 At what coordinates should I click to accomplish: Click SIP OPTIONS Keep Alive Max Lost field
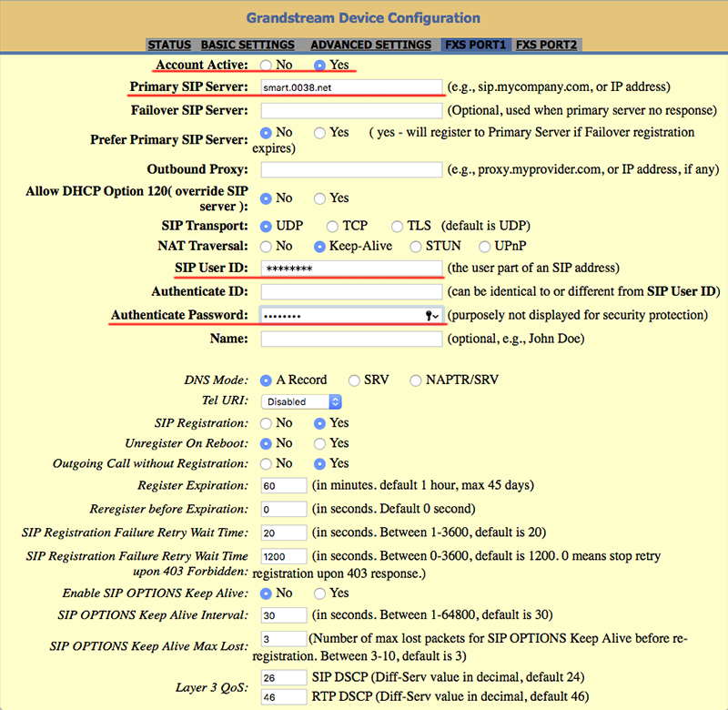[x=284, y=639]
